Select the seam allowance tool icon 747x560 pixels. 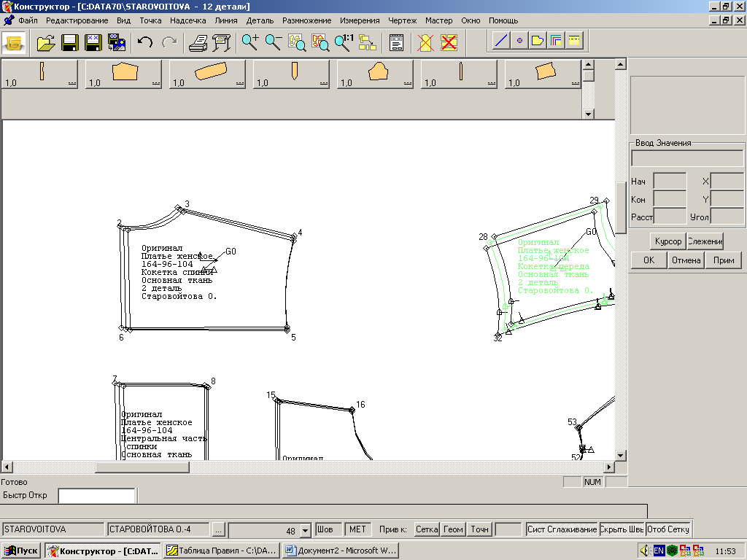556,41
